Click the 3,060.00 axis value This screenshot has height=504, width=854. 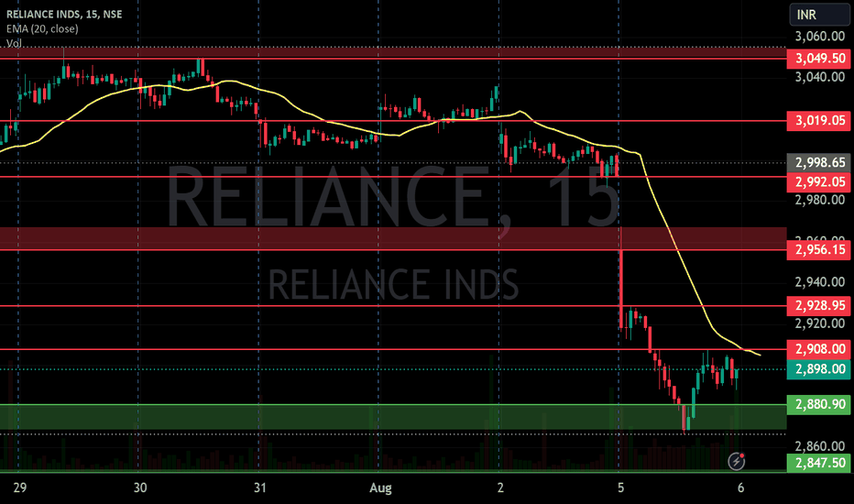click(820, 37)
